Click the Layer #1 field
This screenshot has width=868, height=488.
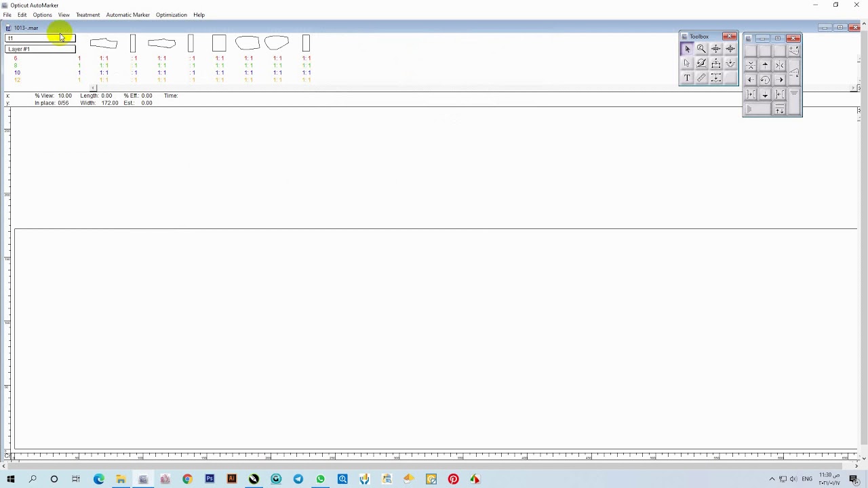[x=40, y=49]
